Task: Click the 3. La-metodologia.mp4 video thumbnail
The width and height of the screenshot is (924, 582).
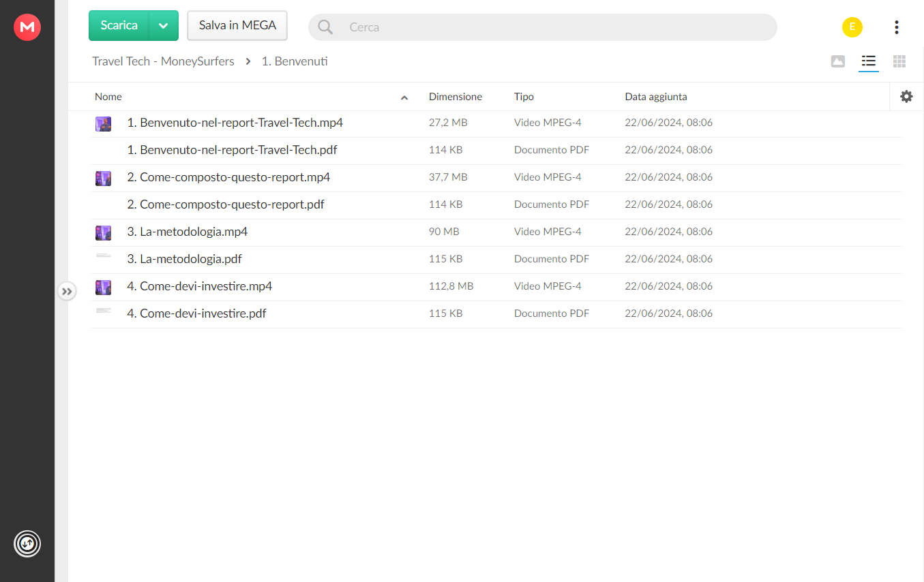Action: 103,232
